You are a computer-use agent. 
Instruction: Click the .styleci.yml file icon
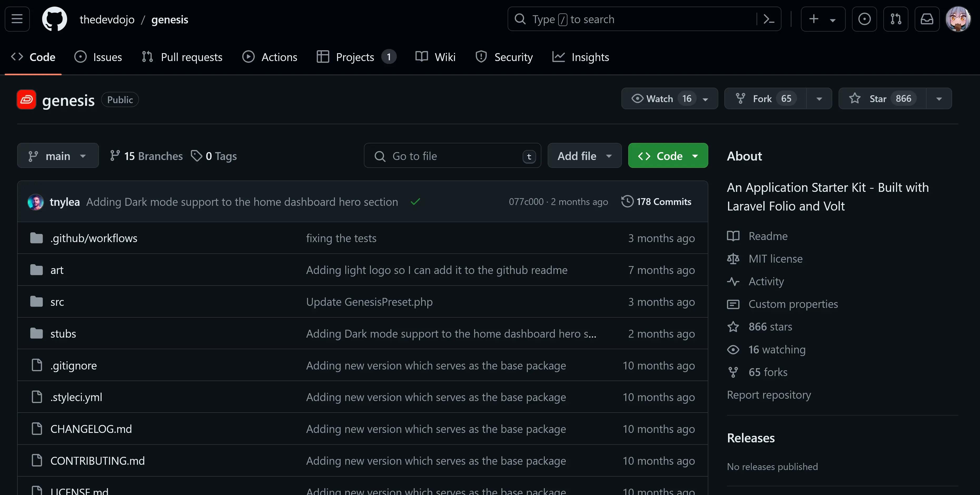37,397
